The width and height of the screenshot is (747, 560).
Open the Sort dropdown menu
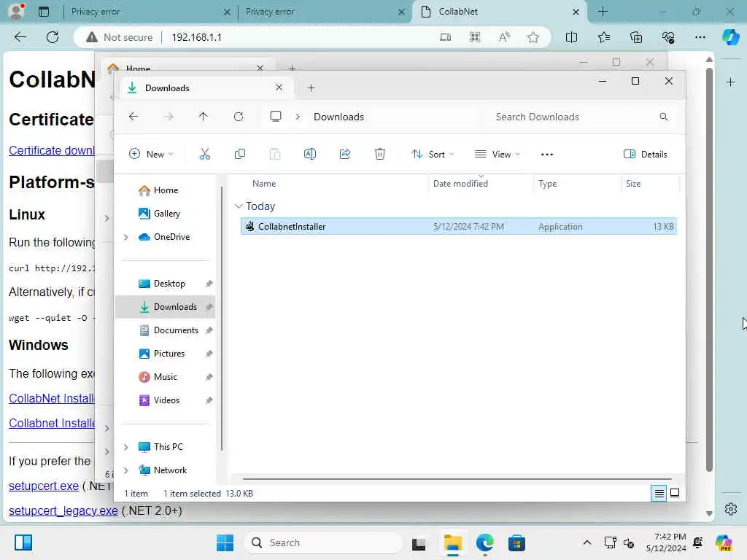pyautogui.click(x=433, y=155)
